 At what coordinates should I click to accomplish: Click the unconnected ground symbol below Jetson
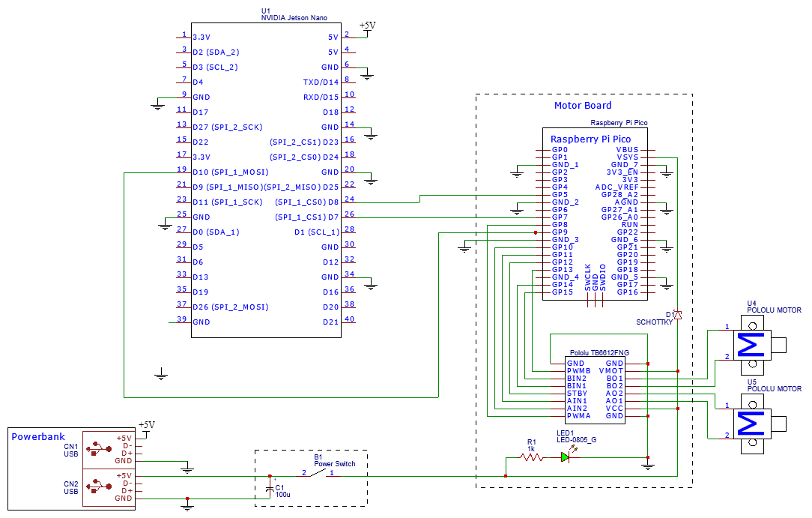161,375
